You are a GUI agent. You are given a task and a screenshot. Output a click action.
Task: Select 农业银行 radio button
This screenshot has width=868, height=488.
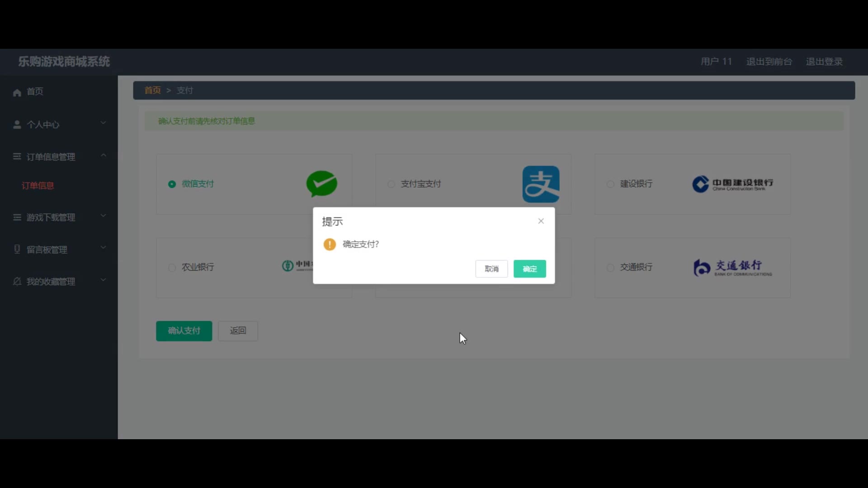tap(172, 267)
